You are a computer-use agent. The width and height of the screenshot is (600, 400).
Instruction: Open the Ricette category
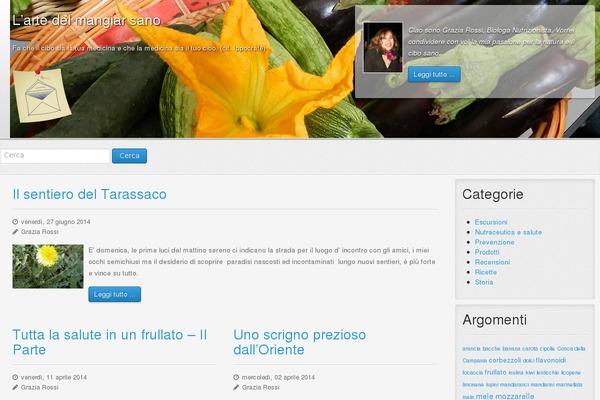tap(486, 272)
